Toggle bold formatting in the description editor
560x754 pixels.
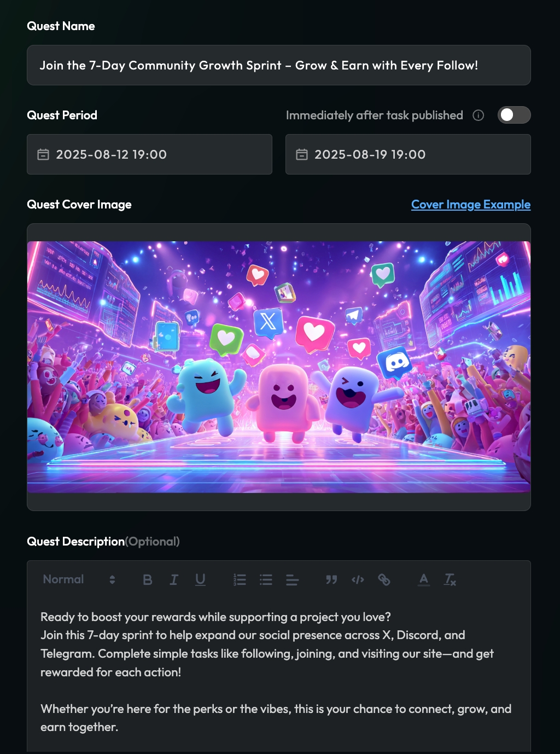point(148,580)
